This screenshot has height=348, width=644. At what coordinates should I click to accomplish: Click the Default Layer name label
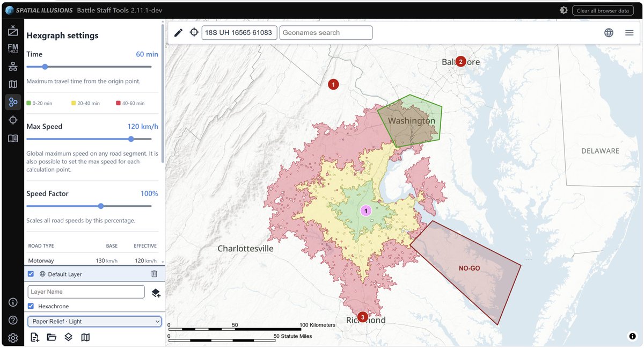click(x=64, y=274)
